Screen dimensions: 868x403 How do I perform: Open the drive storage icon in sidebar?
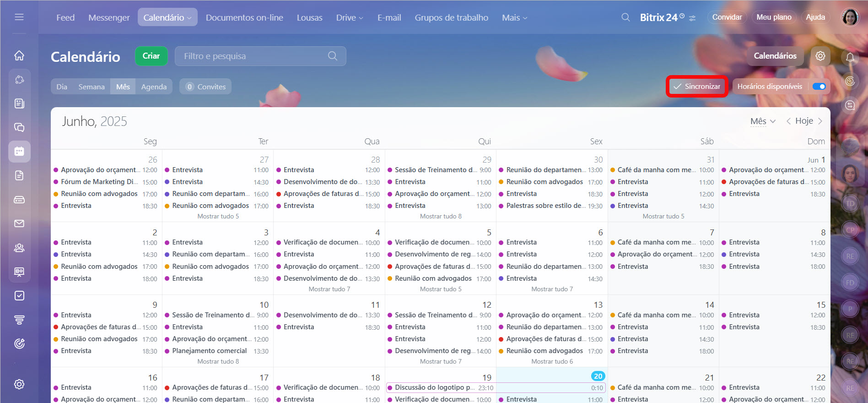[x=19, y=200]
